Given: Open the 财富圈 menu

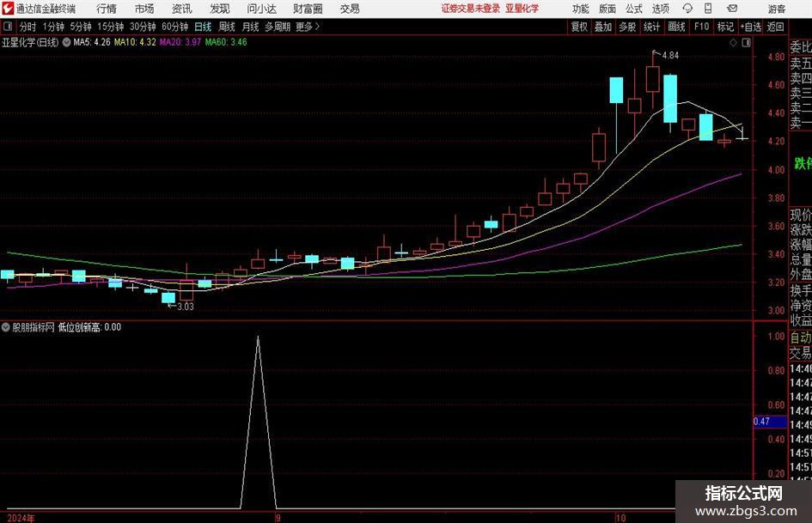Looking at the screenshot, I should pyautogui.click(x=308, y=9).
